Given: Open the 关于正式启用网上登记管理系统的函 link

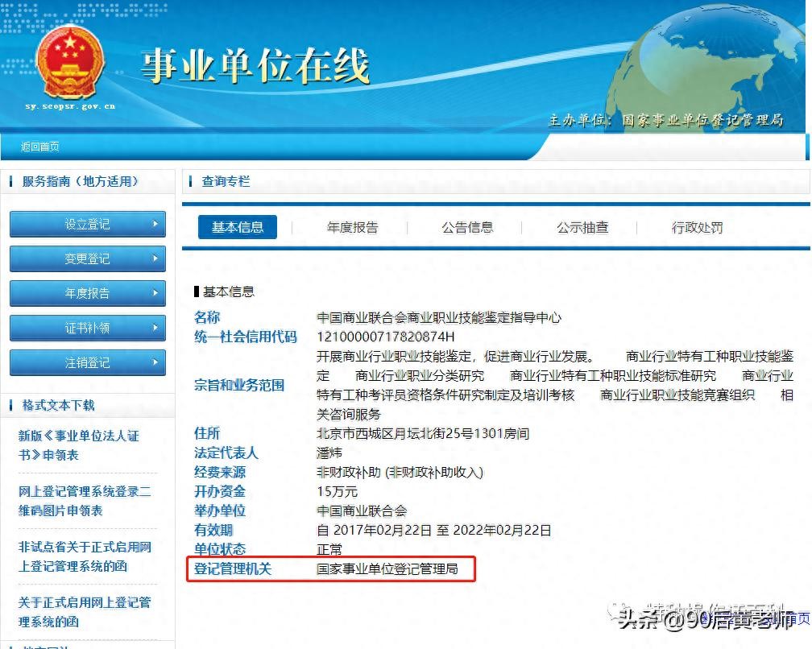Looking at the screenshot, I should [85, 612].
